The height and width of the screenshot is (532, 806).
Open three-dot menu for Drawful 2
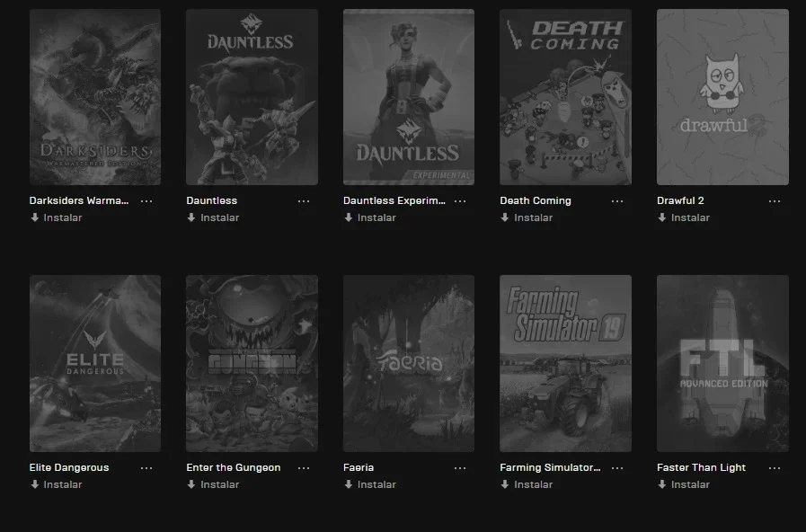[775, 201]
